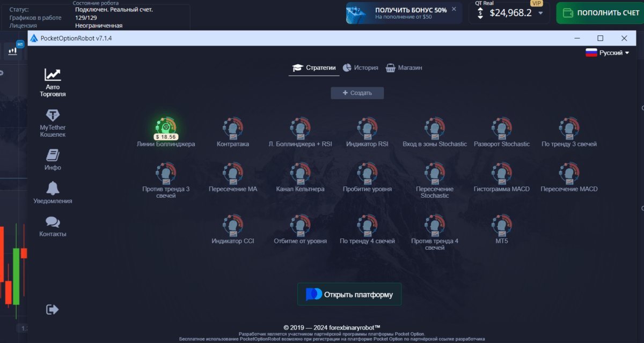644x343 pixels.
Task: Select the По тренду 4 свечей icon
Action: tap(367, 226)
